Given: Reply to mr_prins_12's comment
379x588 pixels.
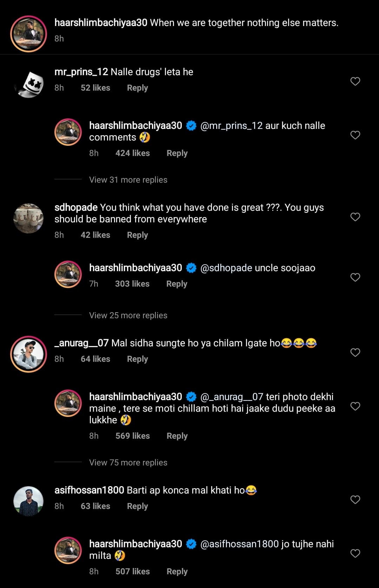Looking at the screenshot, I should coord(137,87).
